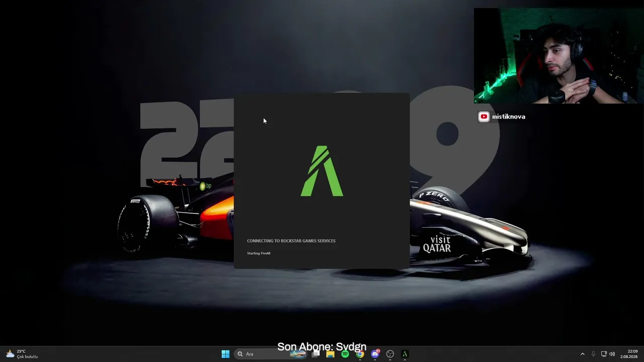
Task: Click the "Starting FiveM" status text
Action: coord(259,253)
